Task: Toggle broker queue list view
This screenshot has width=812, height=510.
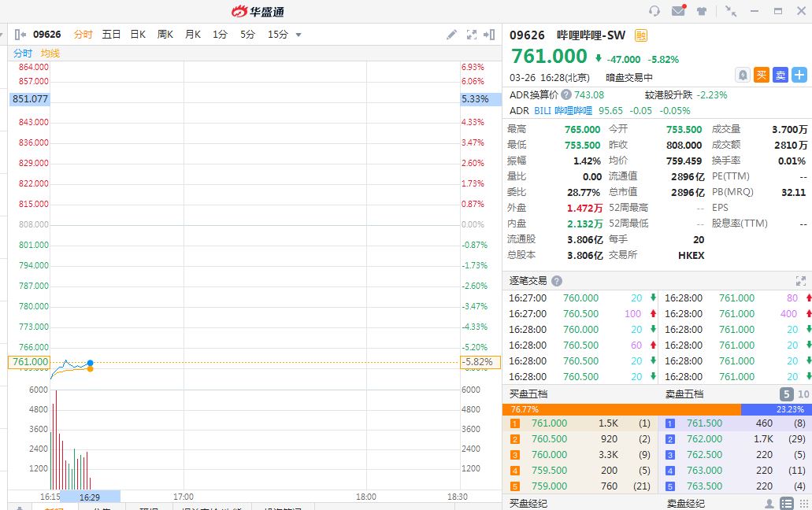Action: coord(786,503)
